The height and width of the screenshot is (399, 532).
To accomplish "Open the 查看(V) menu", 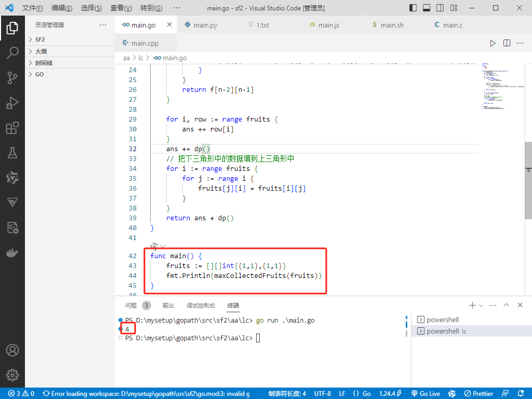I will [121, 8].
